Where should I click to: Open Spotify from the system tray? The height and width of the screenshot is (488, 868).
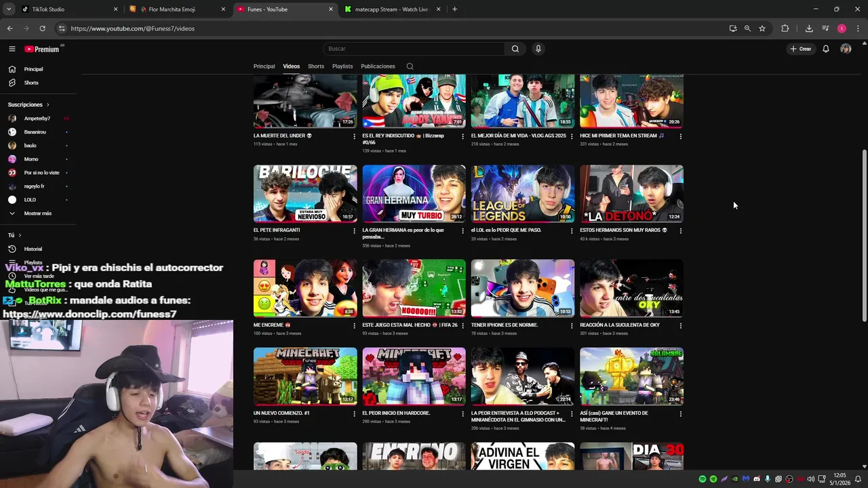(703, 479)
